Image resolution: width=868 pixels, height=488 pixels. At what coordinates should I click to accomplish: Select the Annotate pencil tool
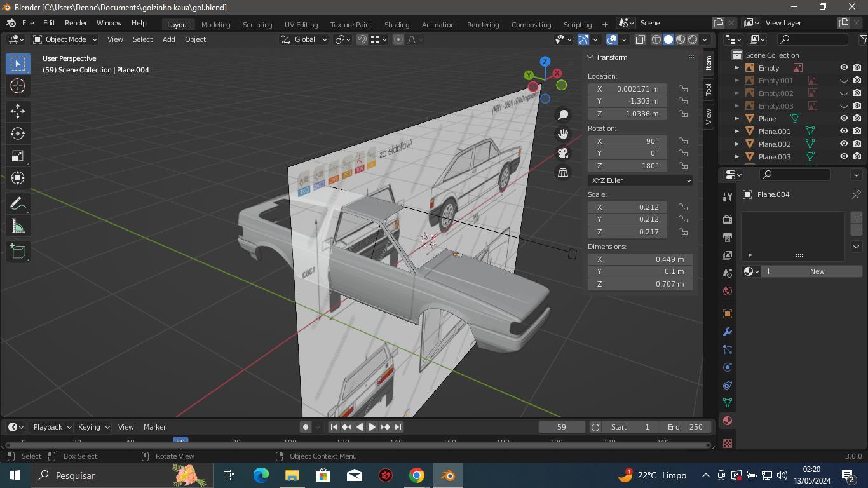(x=18, y=204)
